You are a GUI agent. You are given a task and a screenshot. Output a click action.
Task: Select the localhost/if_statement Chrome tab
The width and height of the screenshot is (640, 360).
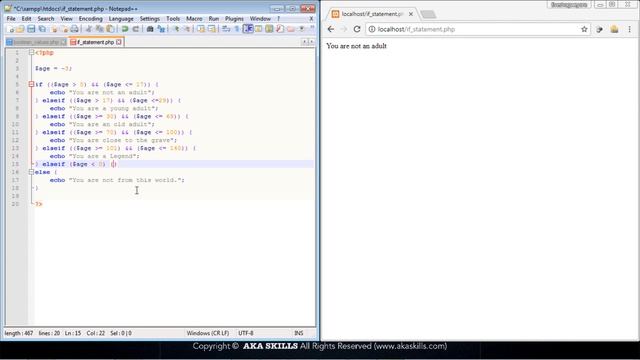pyautogui.click(x=371, y=14)
